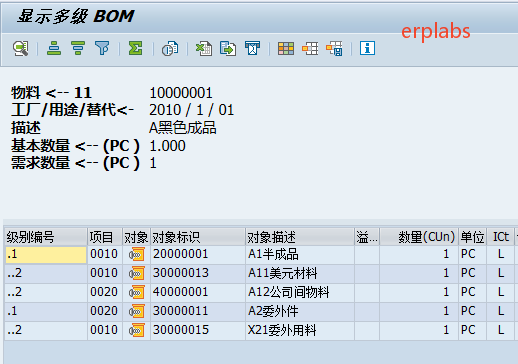Open the Change Layout grid icon
This screenshot has height=364, width=518.
coord(286,49)
